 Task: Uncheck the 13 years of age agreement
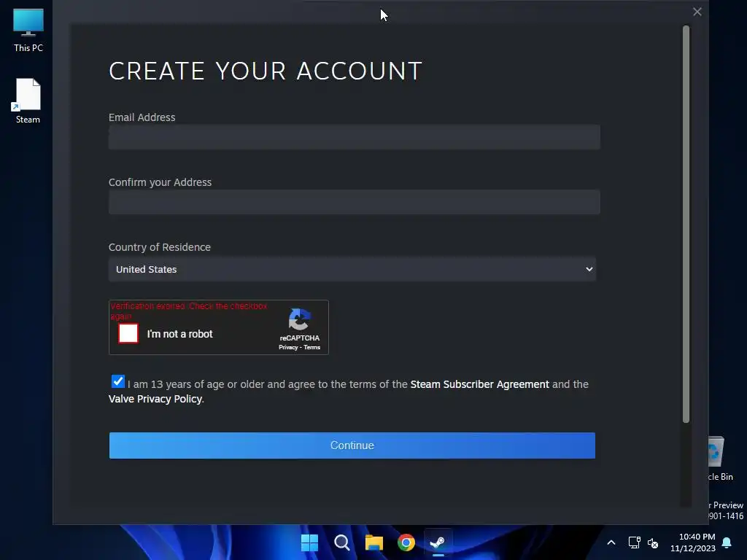click(117, 381)
